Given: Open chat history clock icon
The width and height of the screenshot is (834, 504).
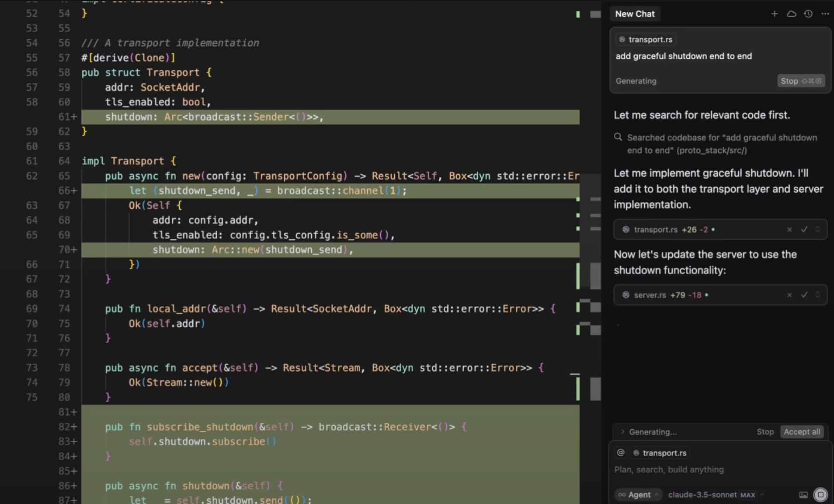Looking at the screenshot, I should [x=808, y=14].
